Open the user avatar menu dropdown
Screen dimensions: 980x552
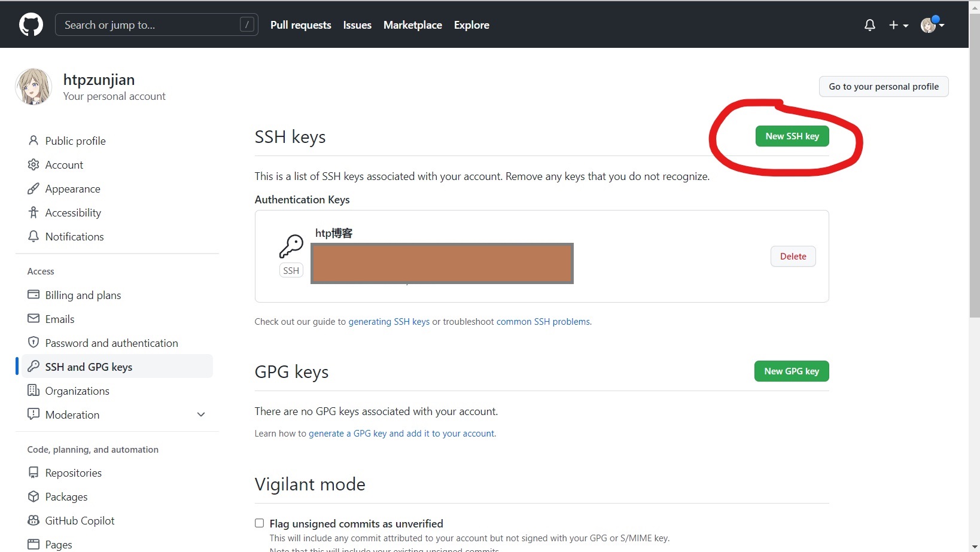pos(932,25)
